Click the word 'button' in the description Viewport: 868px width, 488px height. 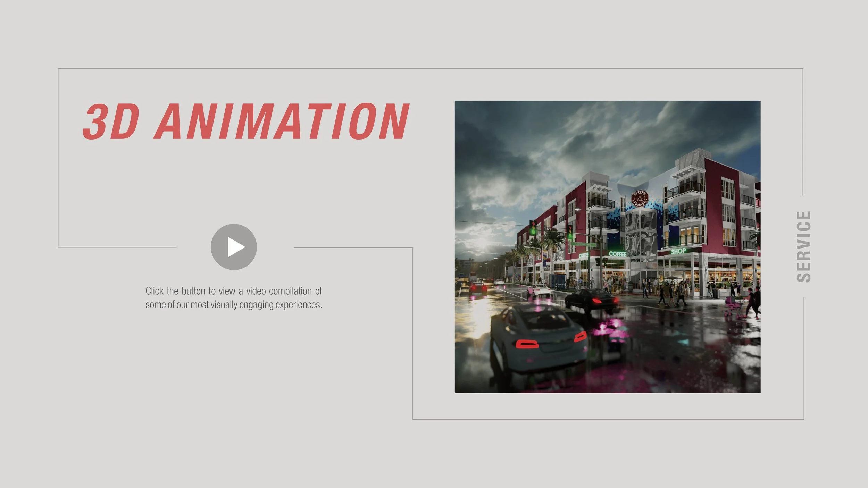click(193, 291)
